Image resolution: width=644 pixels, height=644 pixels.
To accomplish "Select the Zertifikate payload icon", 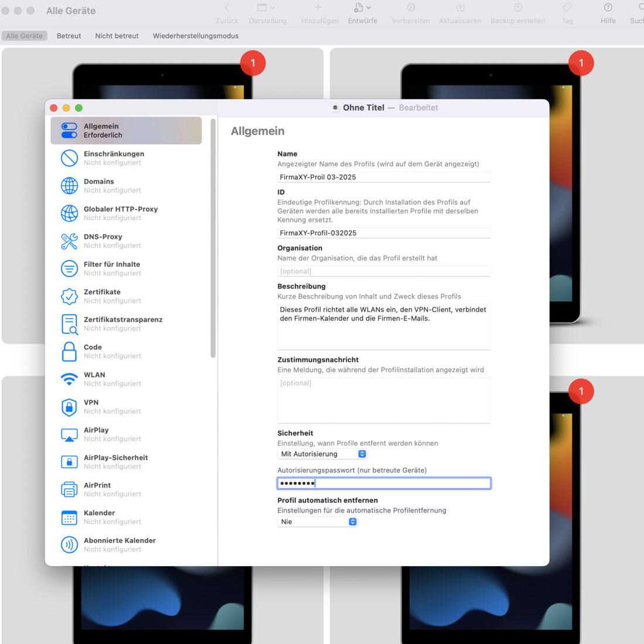I will pos(69,296).
